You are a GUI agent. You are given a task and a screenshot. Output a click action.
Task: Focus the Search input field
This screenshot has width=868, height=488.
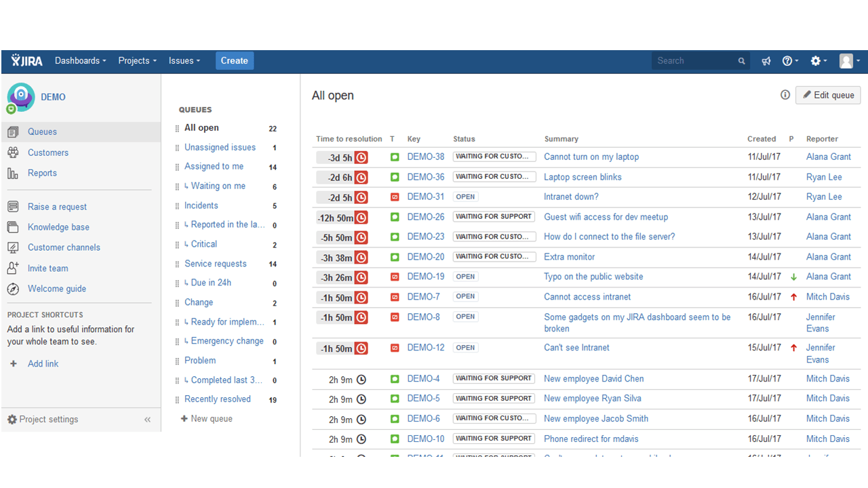[701, 61]
